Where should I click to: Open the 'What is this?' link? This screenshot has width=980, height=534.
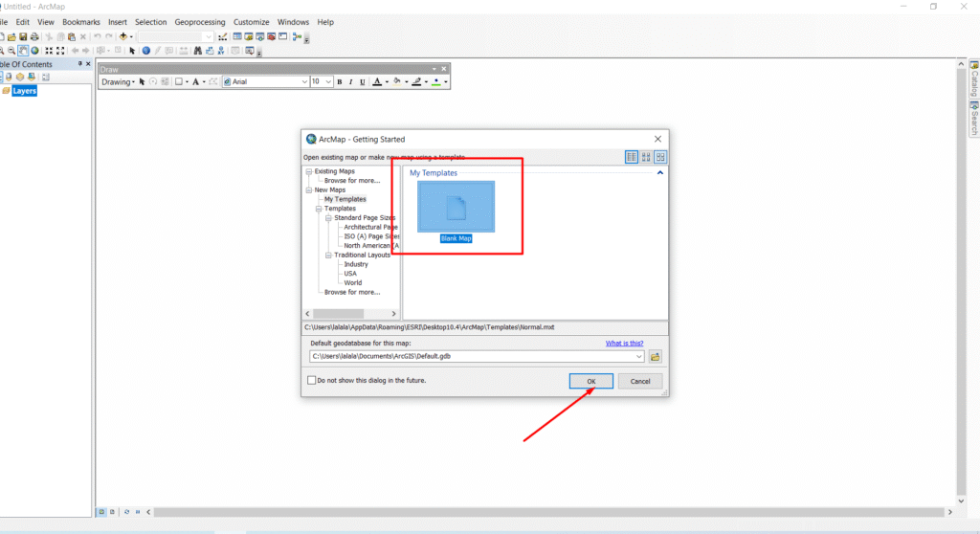[624, 344]
